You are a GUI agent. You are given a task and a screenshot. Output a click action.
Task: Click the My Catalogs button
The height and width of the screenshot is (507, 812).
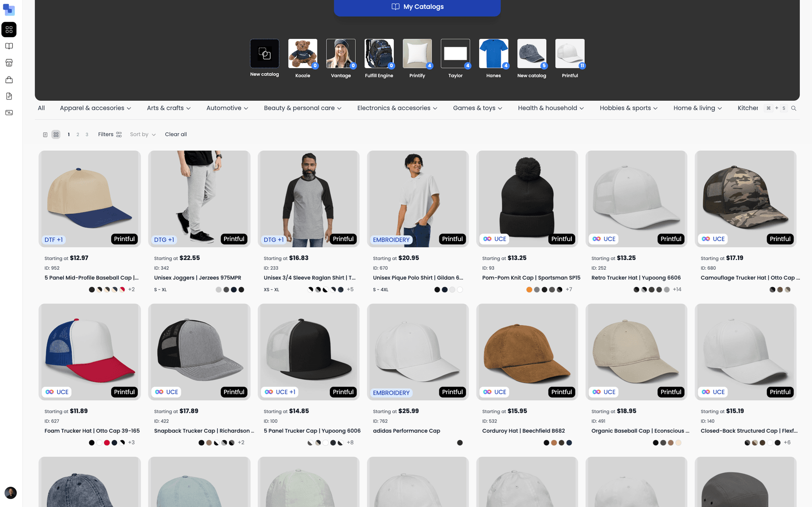click(417, 6)
